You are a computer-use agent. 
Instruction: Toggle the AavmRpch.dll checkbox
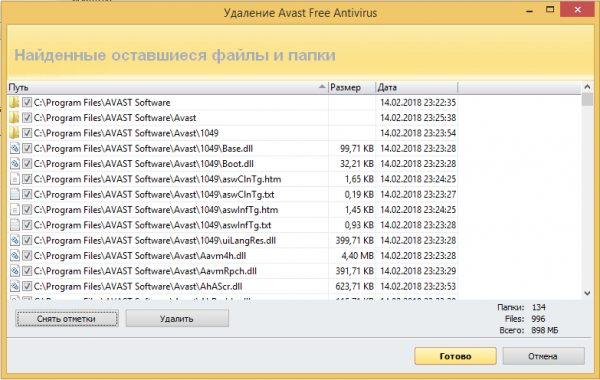pos(27,271)
